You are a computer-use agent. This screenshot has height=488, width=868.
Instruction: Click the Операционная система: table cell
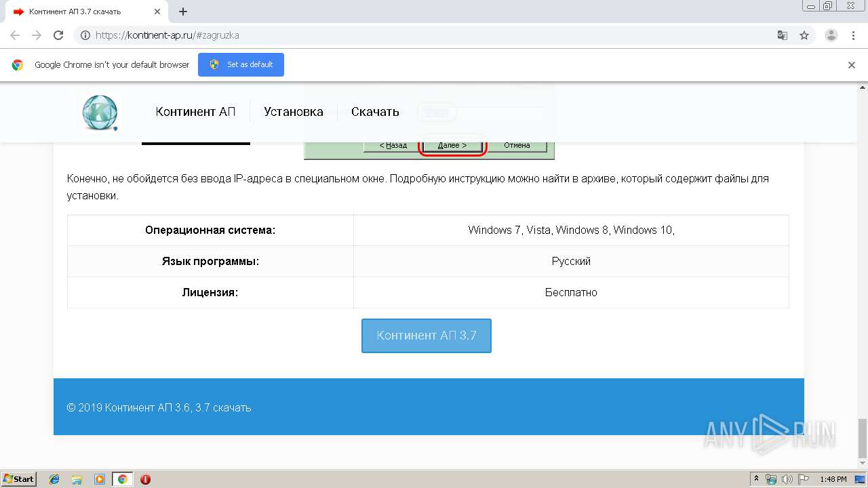click(210, 230)
